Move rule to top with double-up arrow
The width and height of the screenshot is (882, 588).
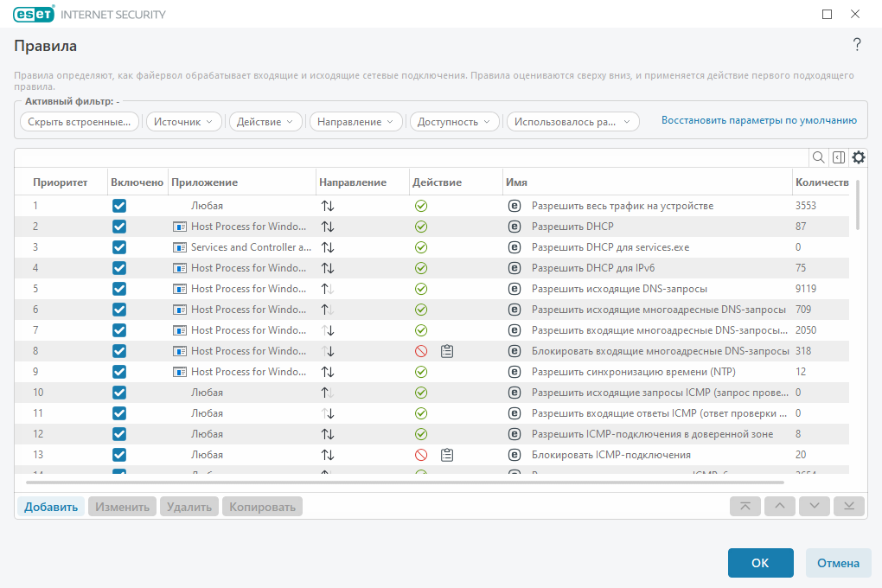pos(745,507)
